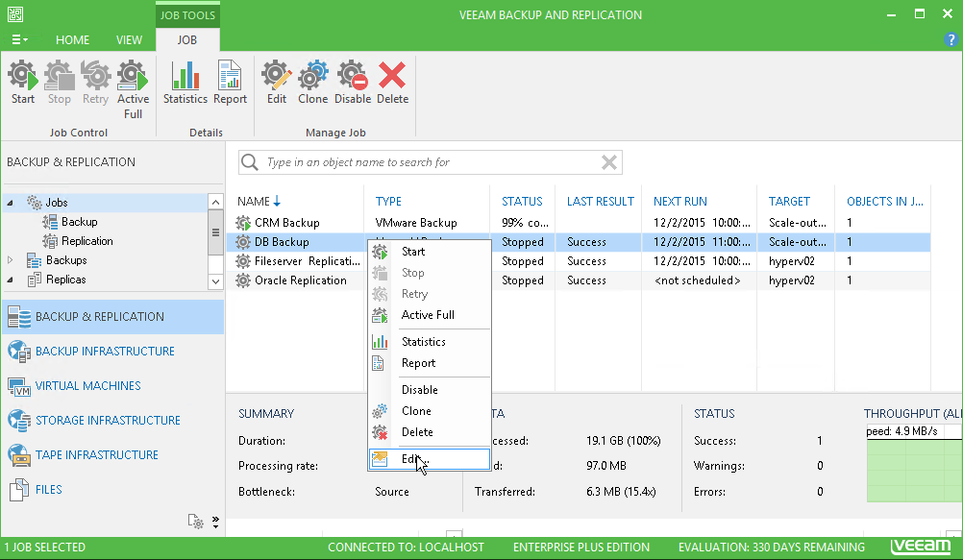Switch to the JOB ribbon tab
This screenshot has height=560, width=963.
click(x=187, y=40)
